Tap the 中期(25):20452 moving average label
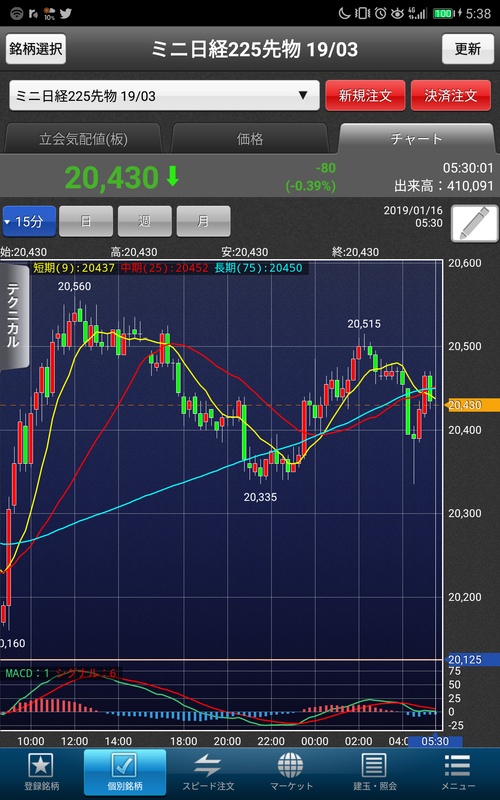500x800 pixels. (164, 268)
